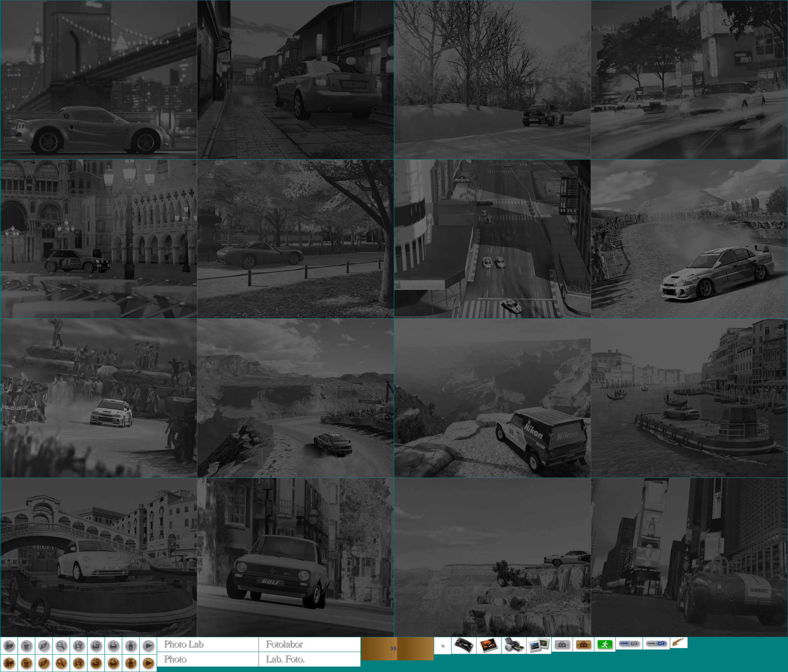Viewport: 788px width, 672px height.
Task: Click the gold play slideshow icon
Action: (148, 664)
